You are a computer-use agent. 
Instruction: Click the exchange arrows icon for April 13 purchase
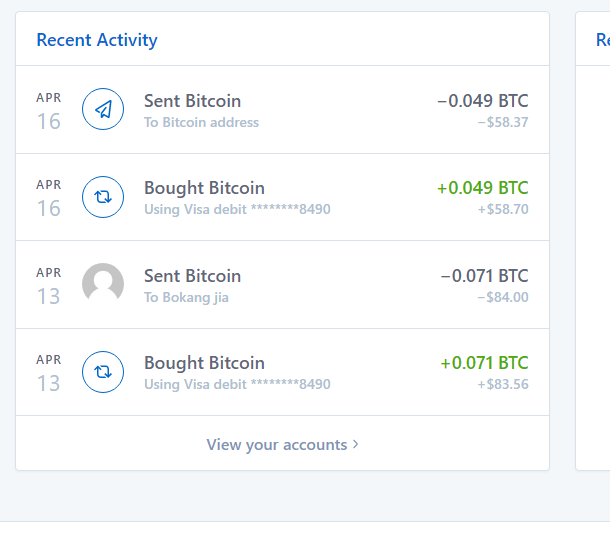tap(102, 371)
